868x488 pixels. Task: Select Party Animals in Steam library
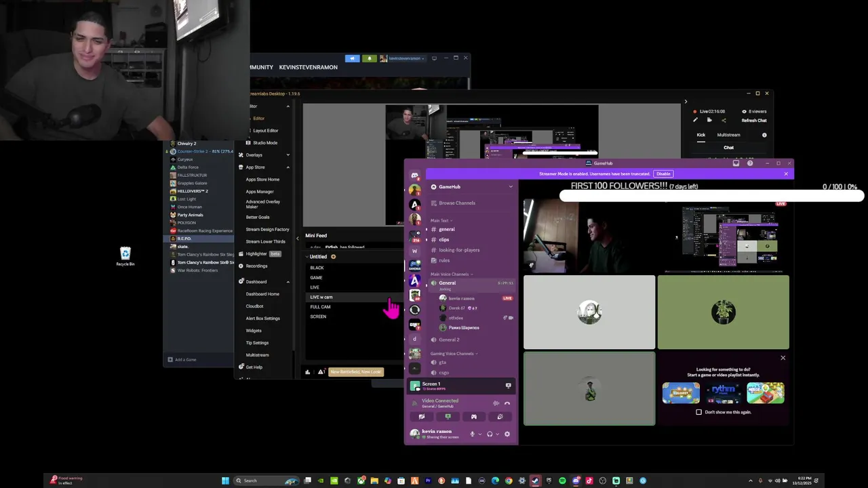click(190, 215)
